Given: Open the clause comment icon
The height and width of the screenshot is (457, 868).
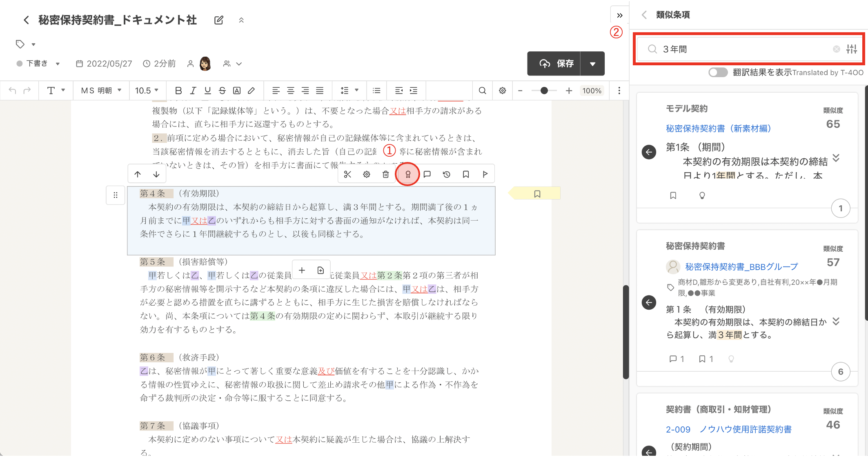Looking at the screenshot, I should (427, 175).
